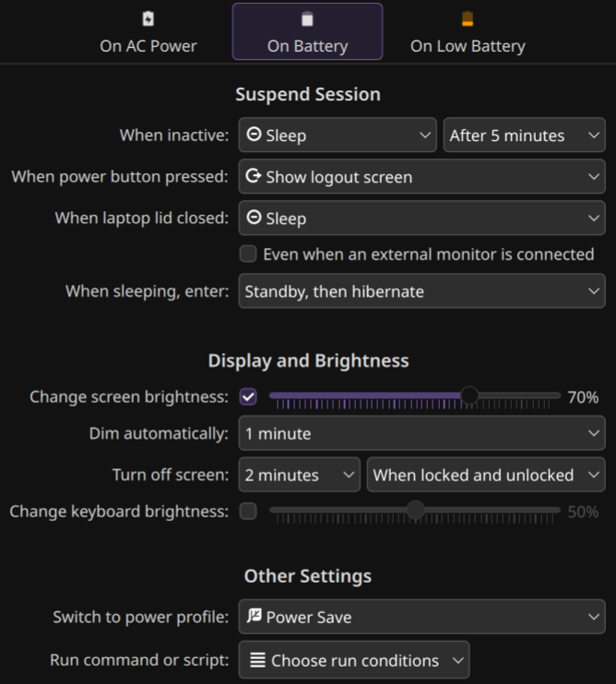616x684 pixels.
Task: Switch to the On AC Power tab
Action: click(148, 32)
